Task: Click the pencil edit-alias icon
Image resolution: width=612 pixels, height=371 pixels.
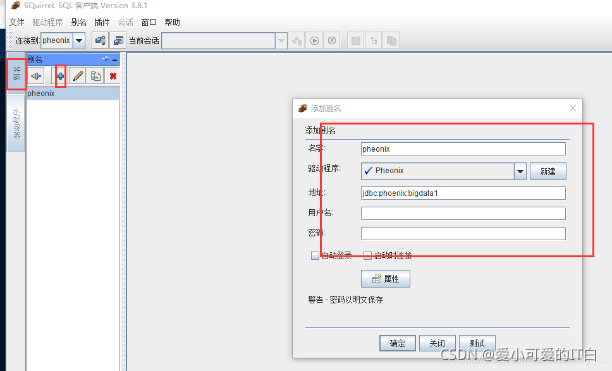Action: [x=78, y=76]
